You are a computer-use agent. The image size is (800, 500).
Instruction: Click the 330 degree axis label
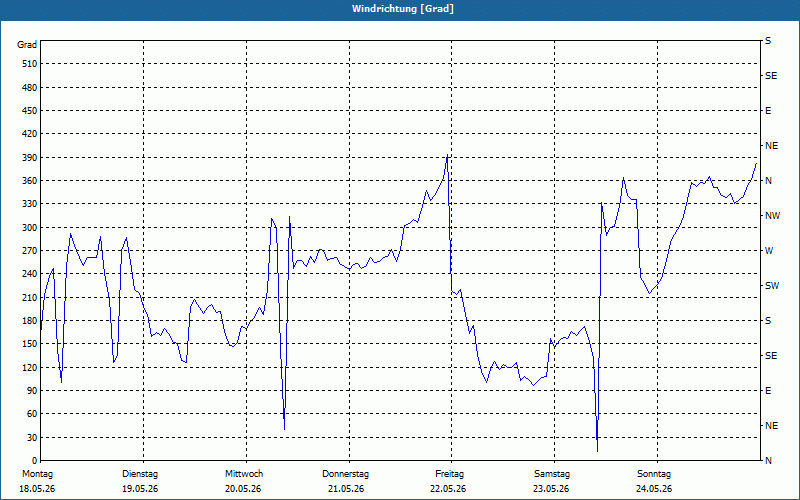coord(30,204)
